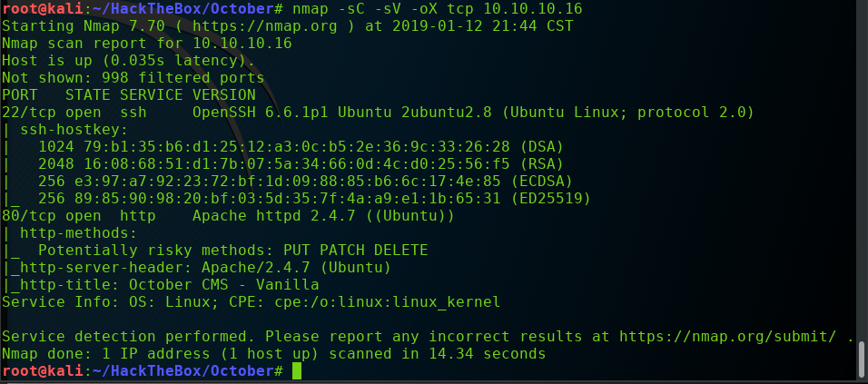
Task: Click the 'Host is up' latency line
Action: 128,60
